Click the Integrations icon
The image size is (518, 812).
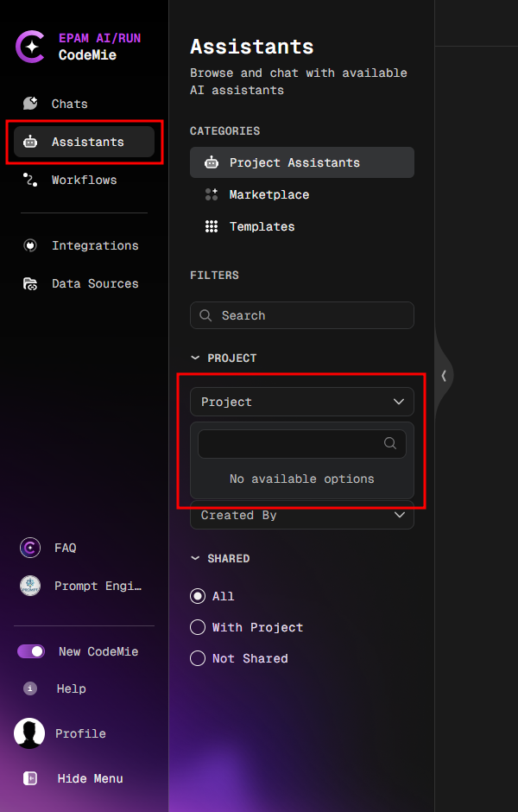pos(29,245)
